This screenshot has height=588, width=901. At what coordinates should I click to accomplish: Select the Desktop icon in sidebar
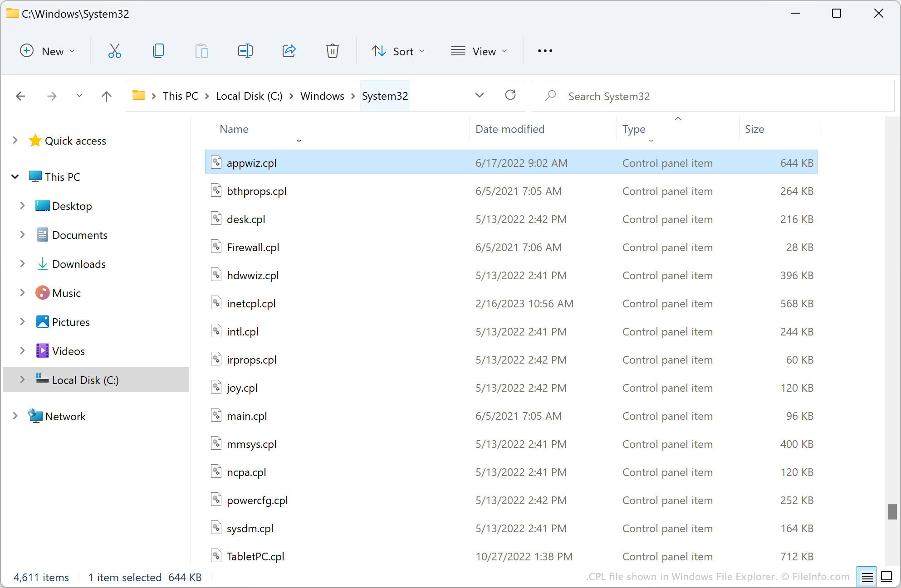click(43, 206)
